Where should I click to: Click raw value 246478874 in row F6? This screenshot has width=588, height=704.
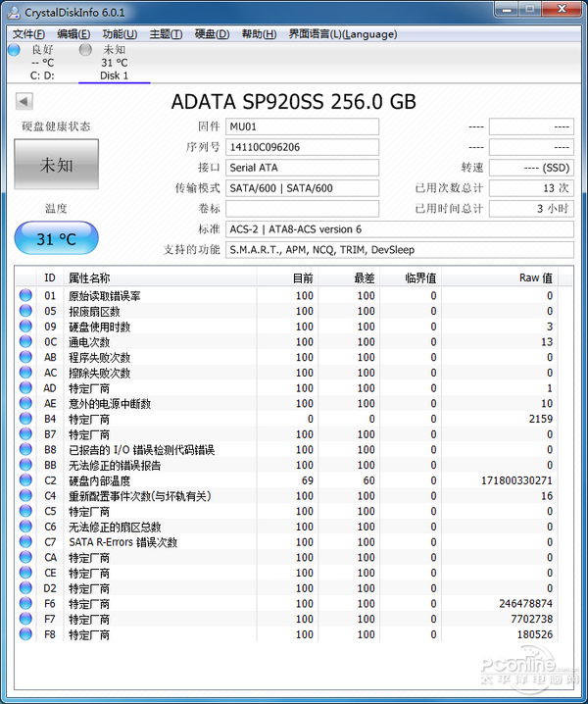click(525, 603)
